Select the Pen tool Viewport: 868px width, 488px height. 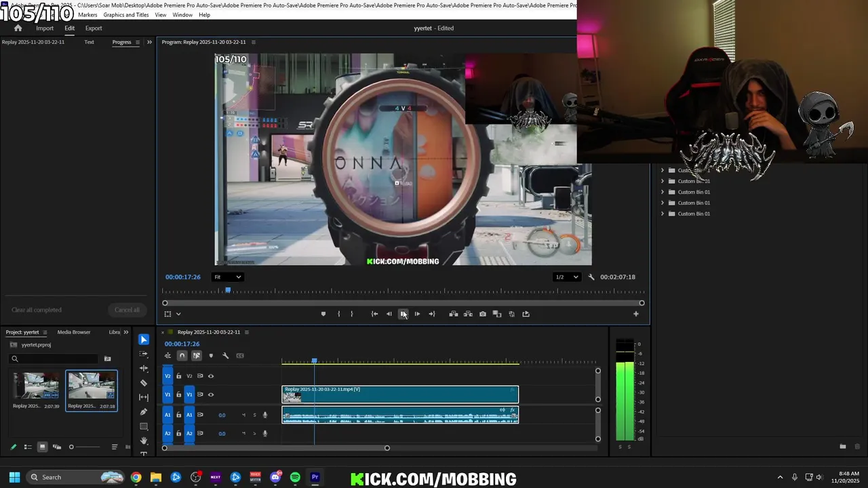tap(144, 411)
